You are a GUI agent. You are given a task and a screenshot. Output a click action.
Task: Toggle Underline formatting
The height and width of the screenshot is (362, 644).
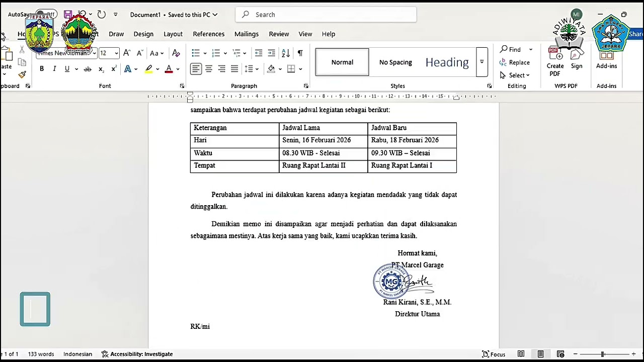pyautogui.click(x=67, y=69)
